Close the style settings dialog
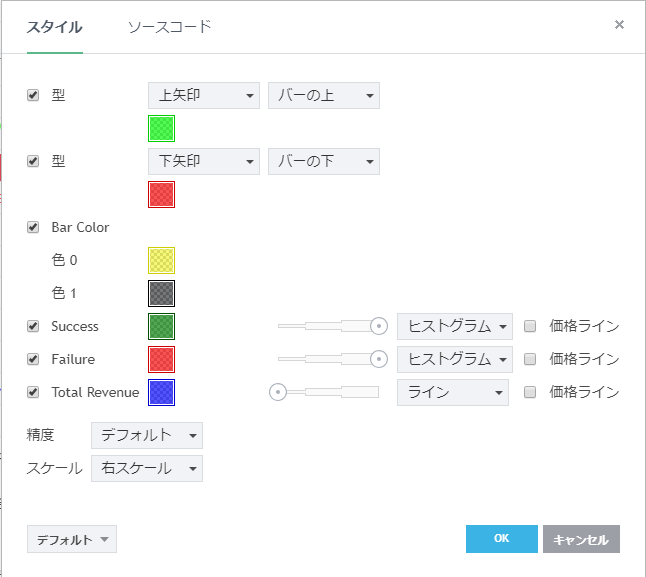 point(619,25)
